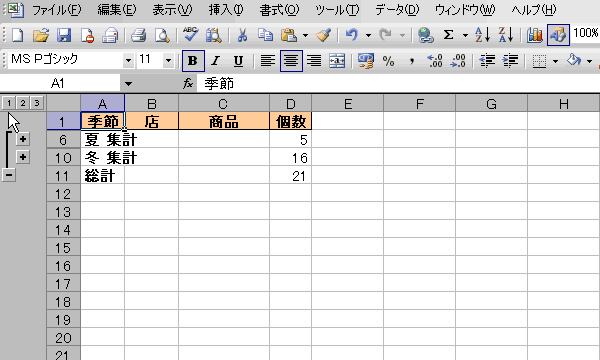Click the Permission icon in toolbar
600x360 pixels.
[87, 35]
